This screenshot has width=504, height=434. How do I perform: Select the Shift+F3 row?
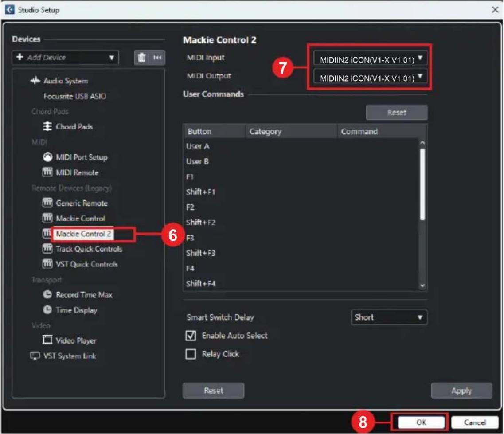[301, 253]
